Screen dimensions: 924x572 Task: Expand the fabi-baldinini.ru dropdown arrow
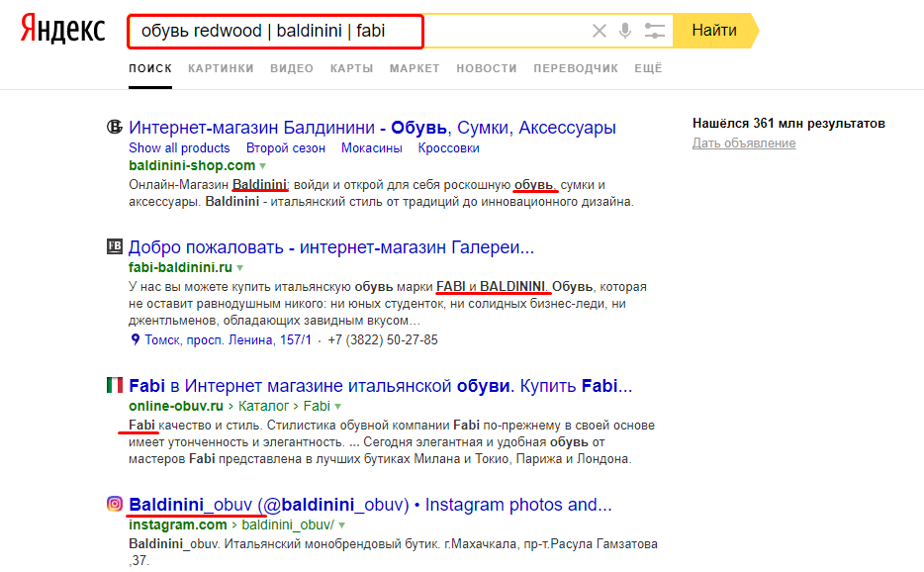[x=239, y=268]
